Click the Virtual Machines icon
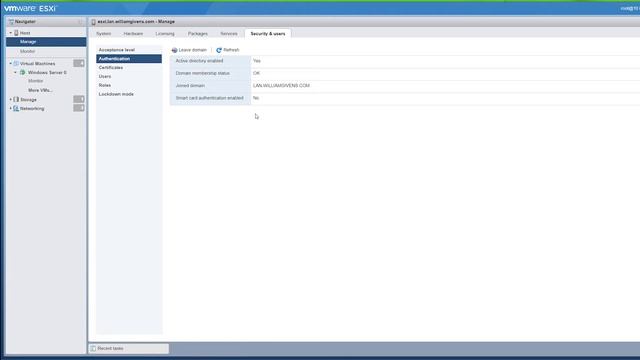The height and width of the screenshot is (360, 640). point(16,64)
